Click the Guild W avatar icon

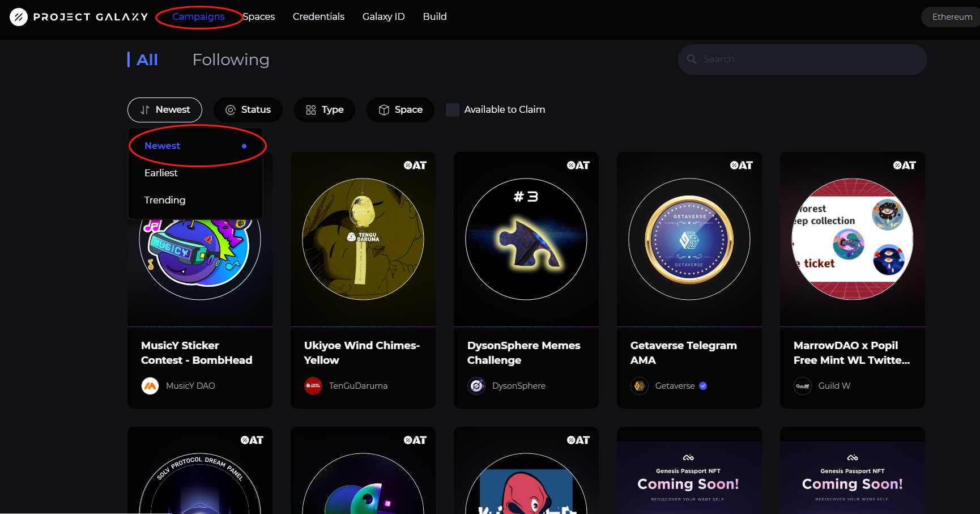(803, 386)
